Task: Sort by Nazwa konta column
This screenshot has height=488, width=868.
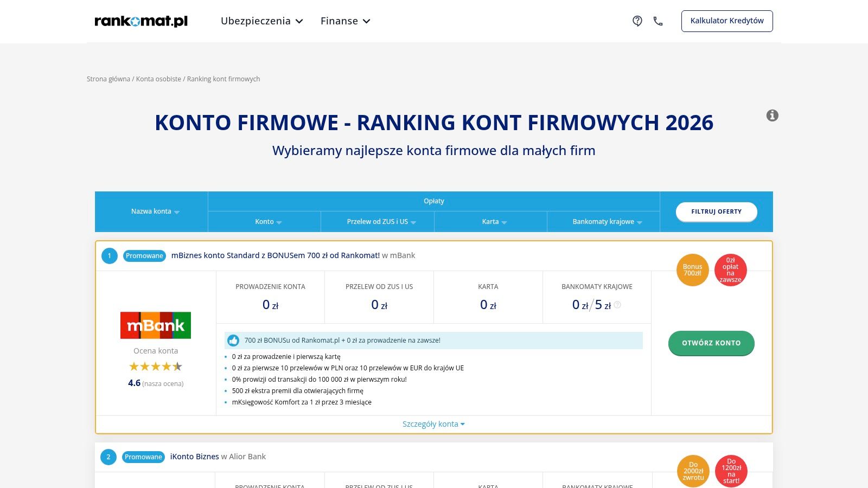Action: [x=155, y=211]
